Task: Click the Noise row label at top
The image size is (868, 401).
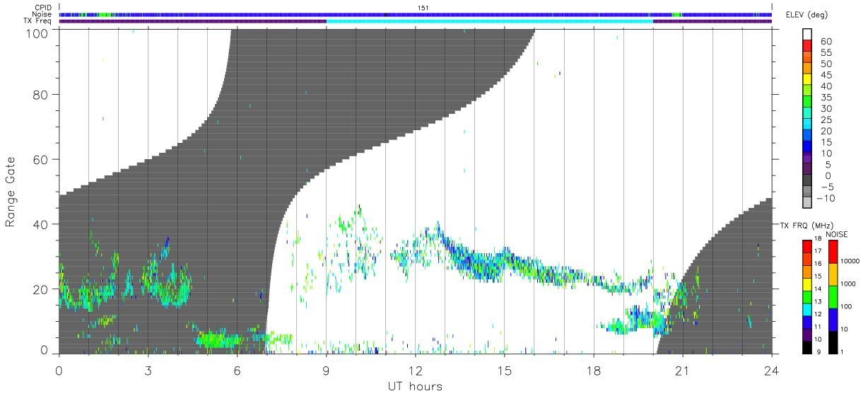Action: pyautogui.click(x=42, y=14)
